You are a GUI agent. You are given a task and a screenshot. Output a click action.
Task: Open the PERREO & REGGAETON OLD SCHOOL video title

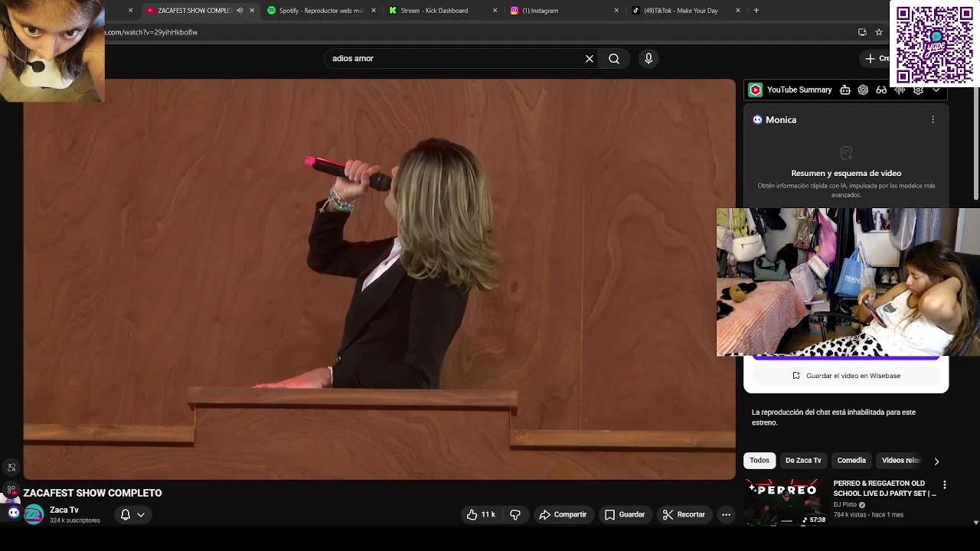click(884, 488)
